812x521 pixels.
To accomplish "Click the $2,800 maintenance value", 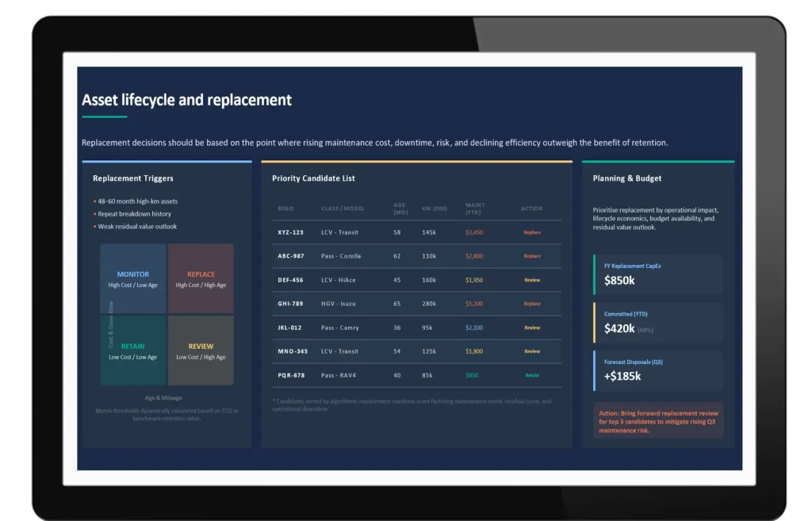I will point(474,256).
